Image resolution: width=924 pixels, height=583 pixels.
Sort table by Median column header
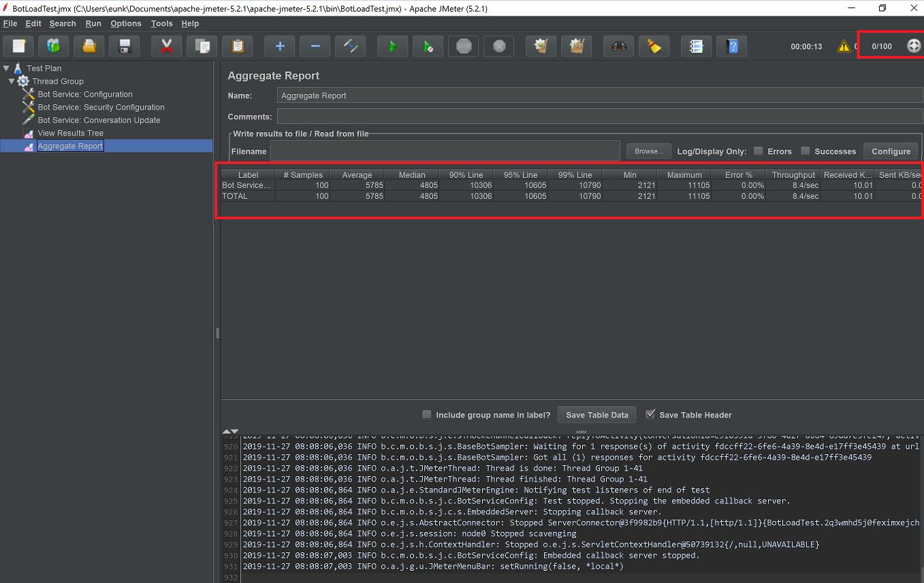[412, 174]
